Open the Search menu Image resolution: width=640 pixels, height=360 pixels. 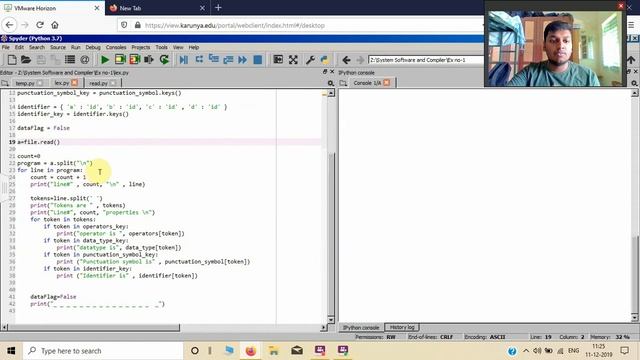point(37,47)
